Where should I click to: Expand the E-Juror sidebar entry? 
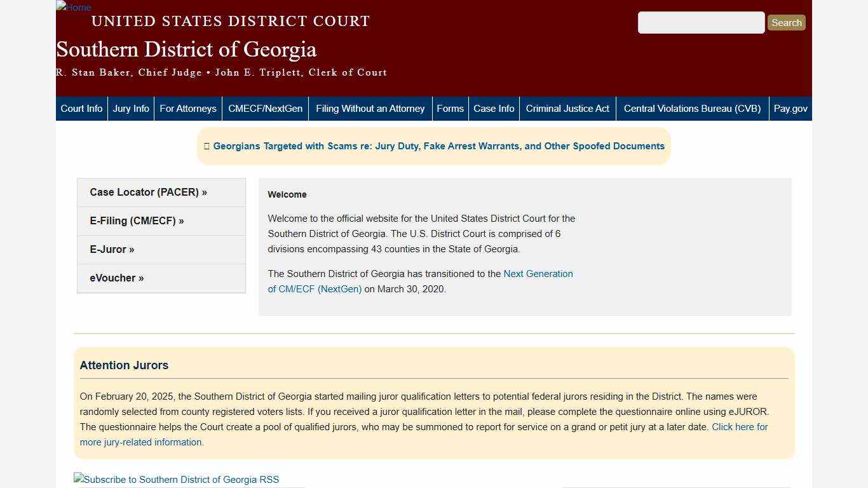point(112,249)
